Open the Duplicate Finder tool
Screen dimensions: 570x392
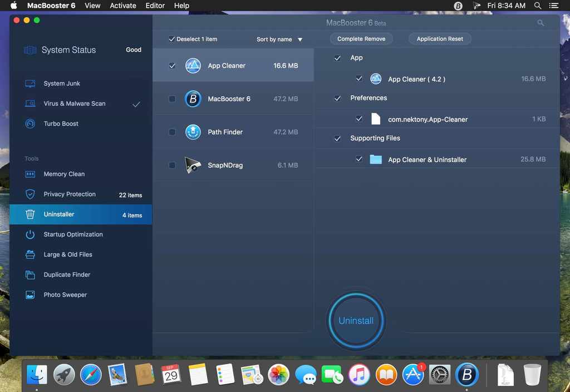(x=67, y=275)
